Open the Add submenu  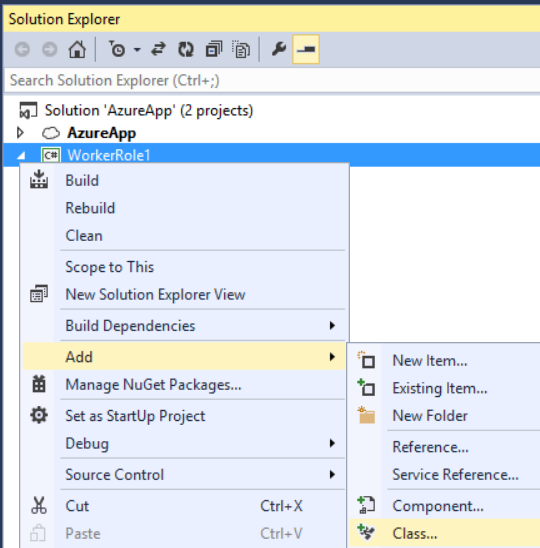[x=185, y=357]
